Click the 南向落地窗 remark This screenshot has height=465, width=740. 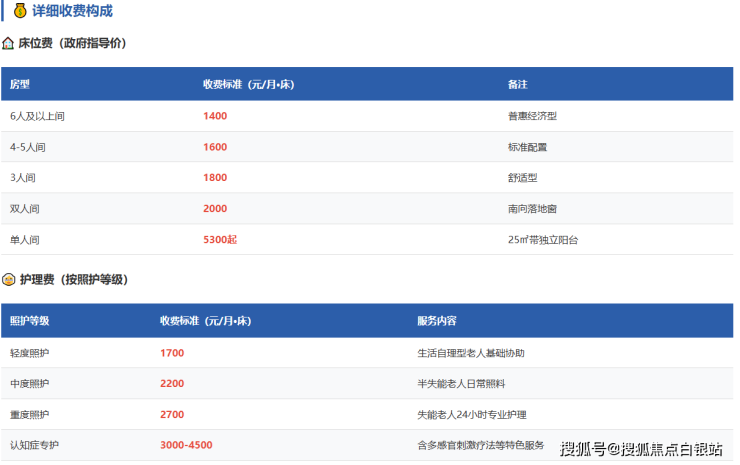tap(532, 209)
